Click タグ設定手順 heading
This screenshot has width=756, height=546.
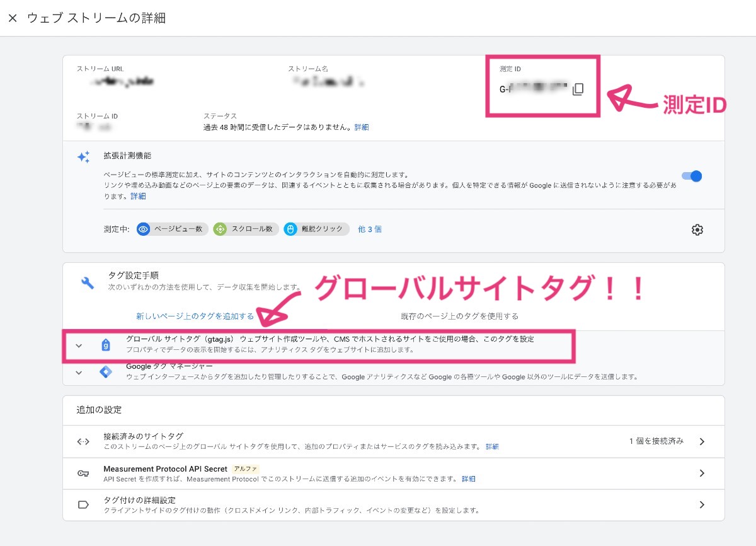[x=133, y=276]
